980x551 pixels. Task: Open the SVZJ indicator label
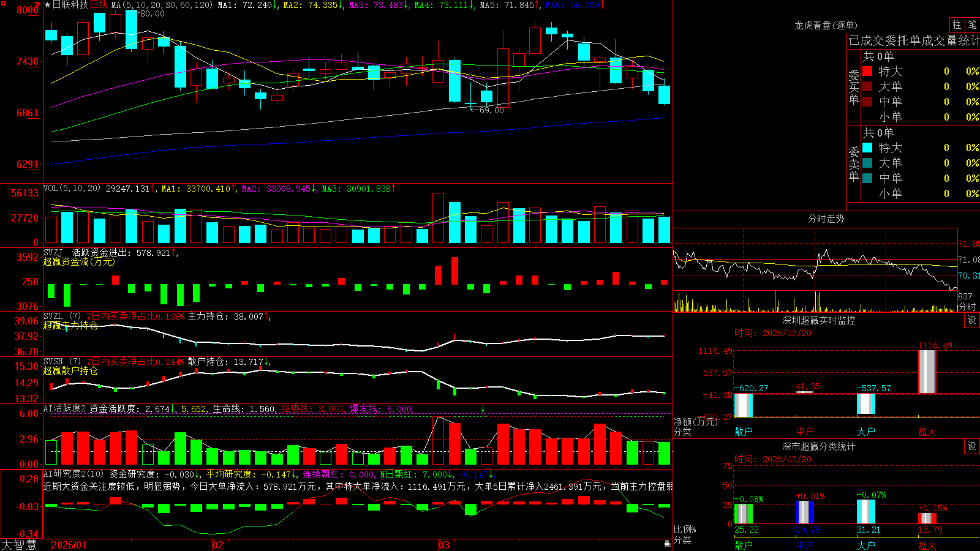pyautogui.click(x=53, y=252)
